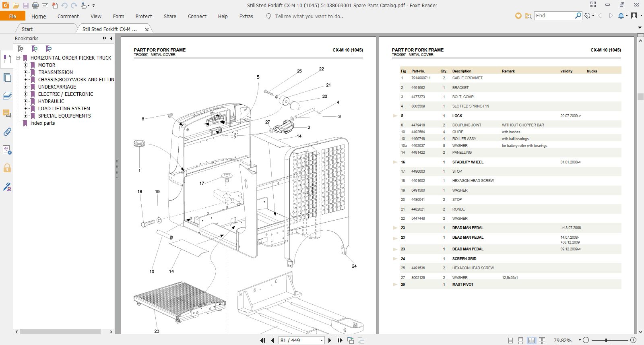Expand the MOTOR bookmark node
644x345 pixels.
pyautogui.click(x=26, y=65)
